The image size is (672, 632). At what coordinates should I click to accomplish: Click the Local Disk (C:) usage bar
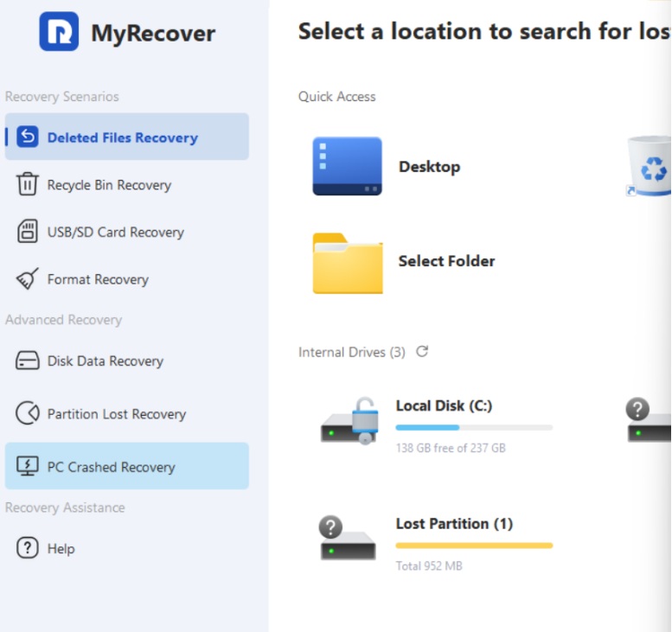pyautogui.click(x=474, y=427)
